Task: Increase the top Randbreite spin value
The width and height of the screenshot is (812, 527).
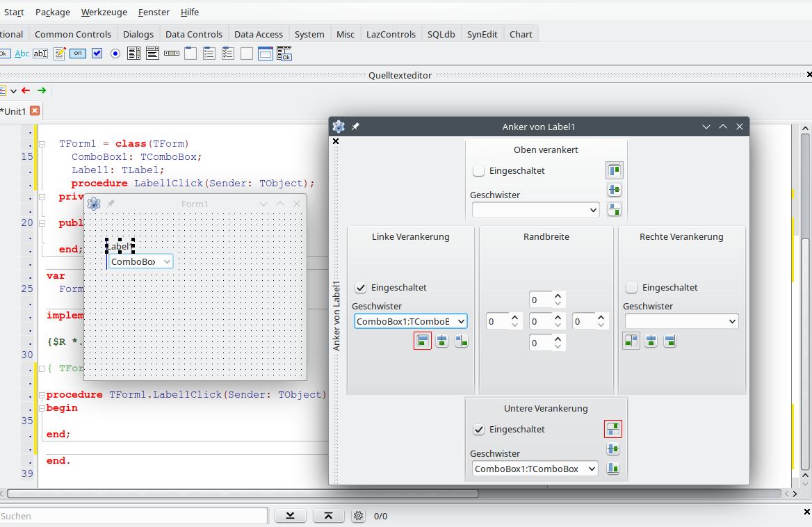Action: (558, 297)
